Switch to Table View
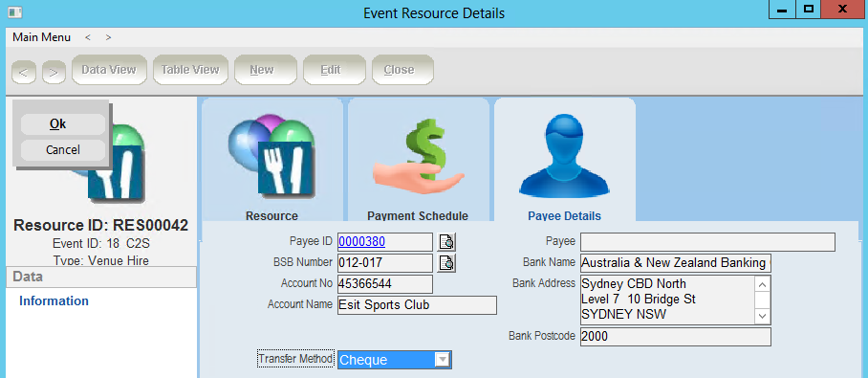The width and height of the screenshot is (868, 378). tap(190, 70)
